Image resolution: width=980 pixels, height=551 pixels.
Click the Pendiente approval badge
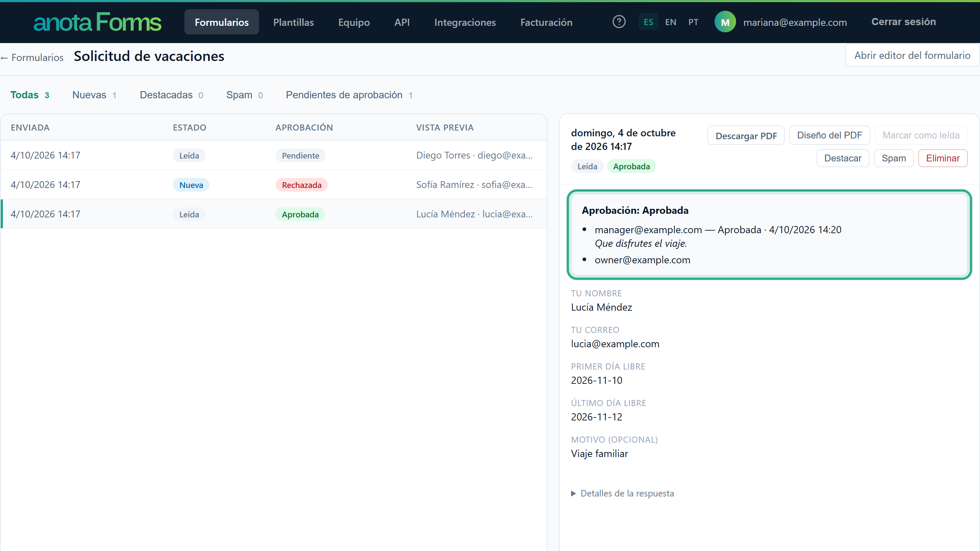300,156
